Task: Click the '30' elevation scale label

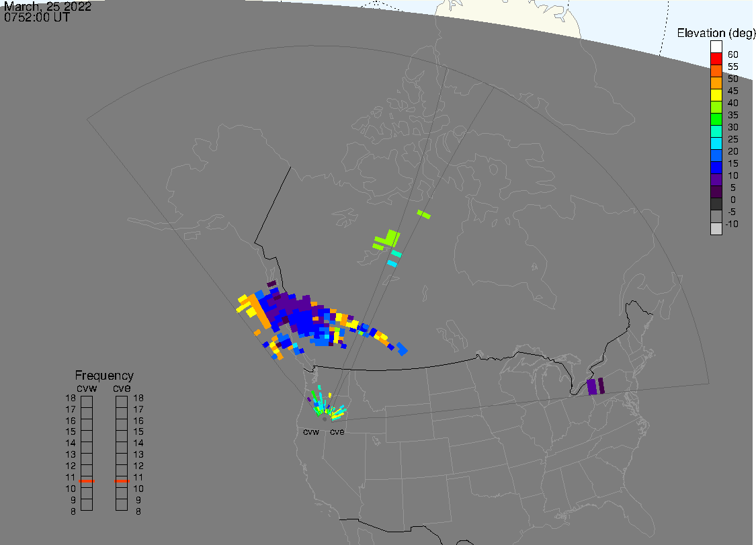Action: tap(733, 127)
